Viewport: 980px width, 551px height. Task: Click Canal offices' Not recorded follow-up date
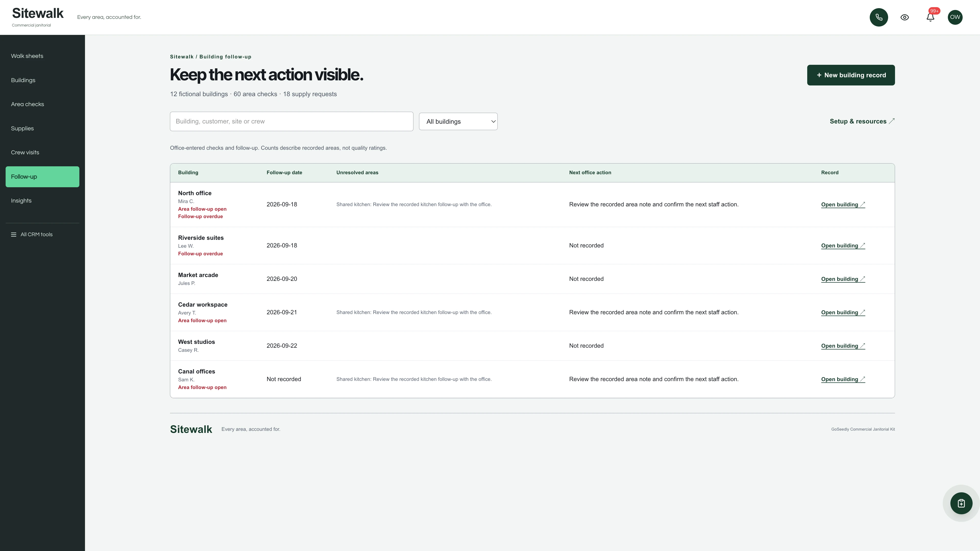point(284,380)
